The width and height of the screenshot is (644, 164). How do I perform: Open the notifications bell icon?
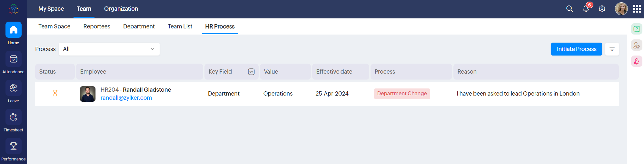(x=586, y=9)
